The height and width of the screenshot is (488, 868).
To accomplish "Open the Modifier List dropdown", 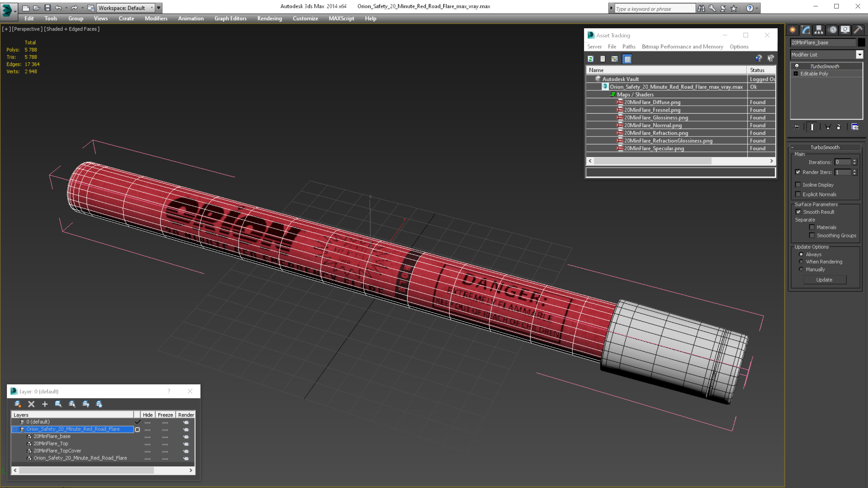I will pyautogui.click(x=860, y=55).
